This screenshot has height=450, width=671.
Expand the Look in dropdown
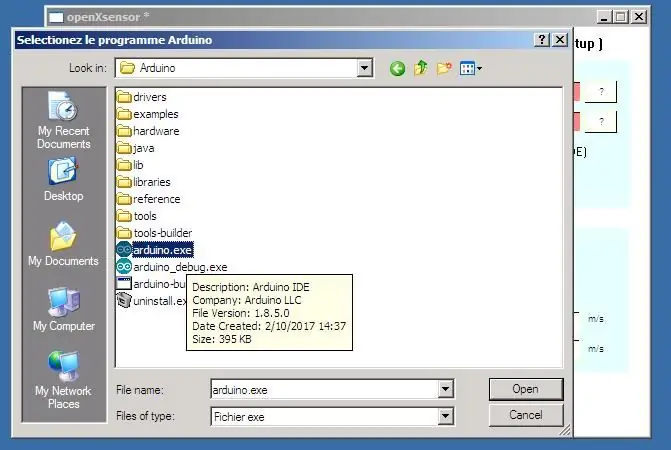(x=364, y=68)
